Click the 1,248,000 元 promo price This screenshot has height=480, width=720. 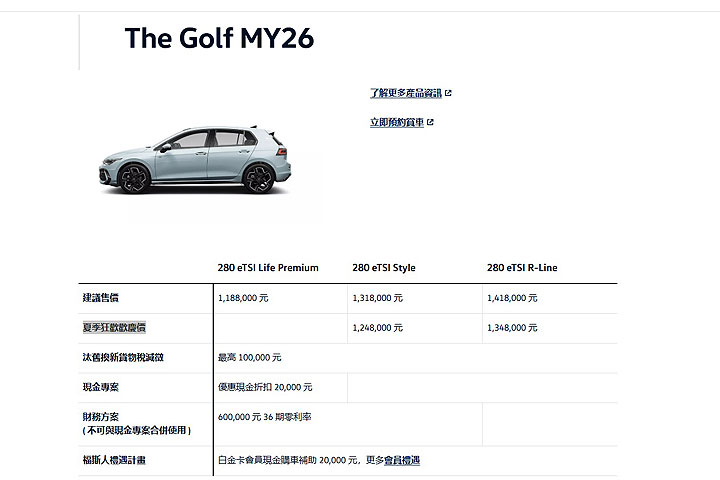coord(377,328)
